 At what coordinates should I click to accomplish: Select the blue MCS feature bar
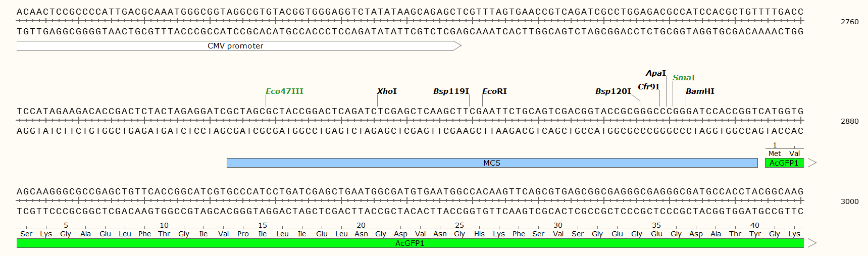coord(492,163)
